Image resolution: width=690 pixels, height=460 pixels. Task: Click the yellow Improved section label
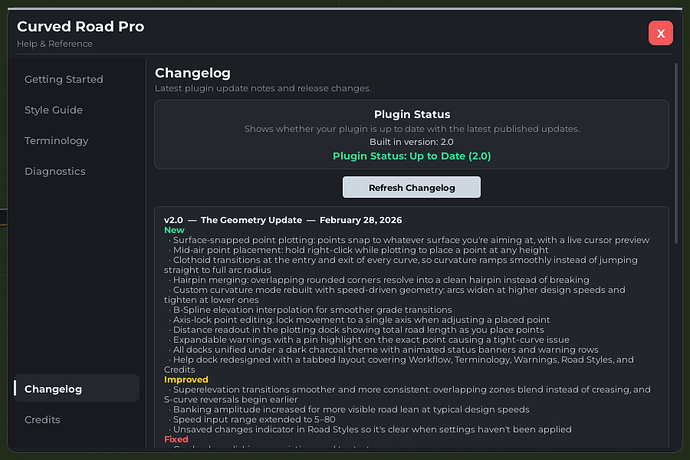tap(187, 379)
